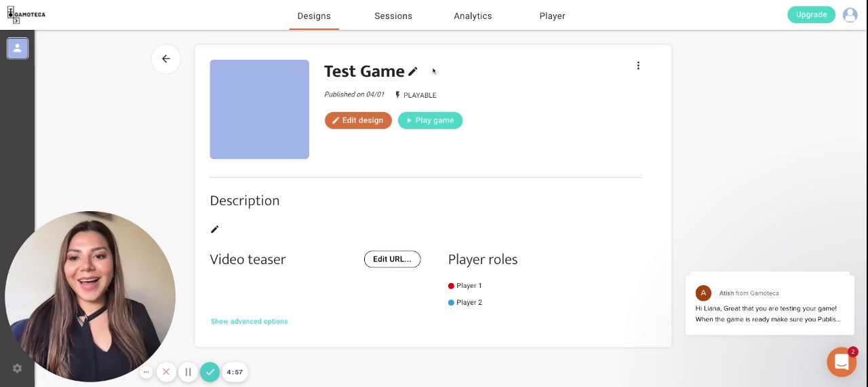Open the three-dot options menu on game card
Image resolution: width=868 pixels, height=387 pixels.
pos(638,66)
